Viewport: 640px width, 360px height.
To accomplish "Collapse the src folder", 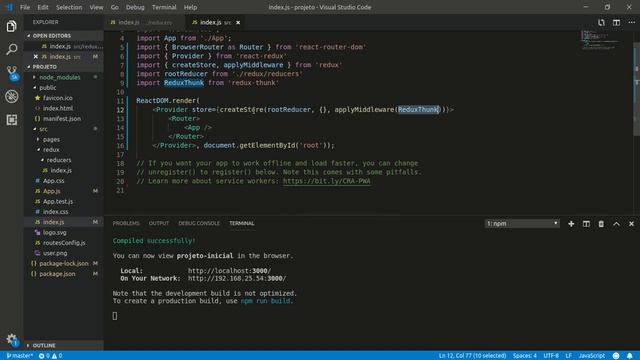I will coord(43,129).
